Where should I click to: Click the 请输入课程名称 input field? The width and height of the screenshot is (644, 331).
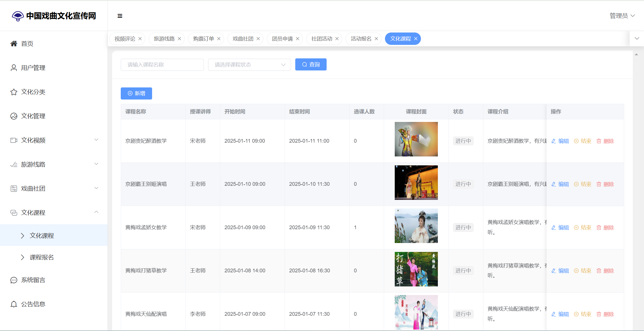coord(162,65)
